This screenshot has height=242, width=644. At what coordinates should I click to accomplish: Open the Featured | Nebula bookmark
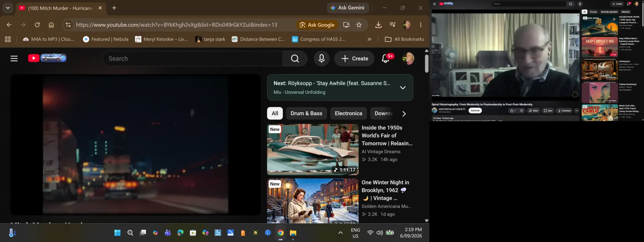coord(106,39)
